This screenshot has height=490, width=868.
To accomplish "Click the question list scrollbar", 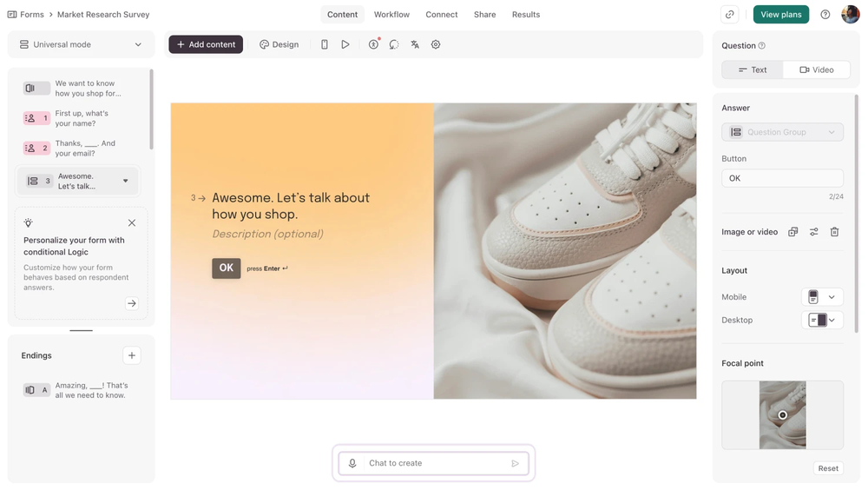I will [151, 109].
